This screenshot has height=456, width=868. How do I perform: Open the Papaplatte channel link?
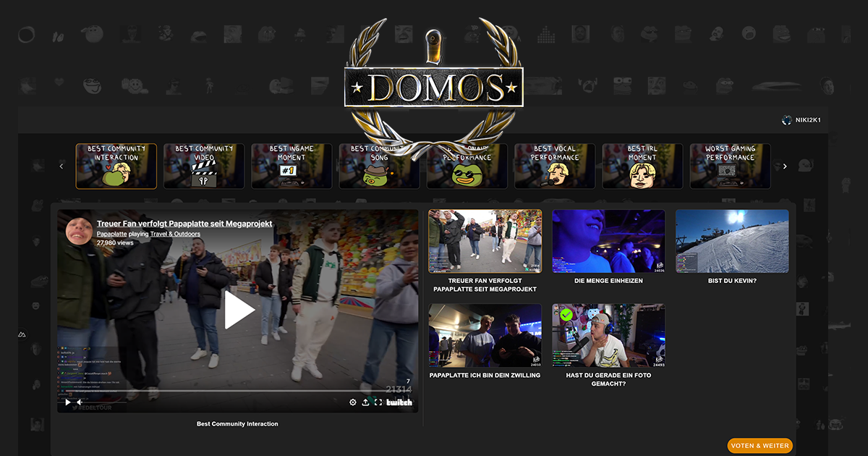point(113,234)
